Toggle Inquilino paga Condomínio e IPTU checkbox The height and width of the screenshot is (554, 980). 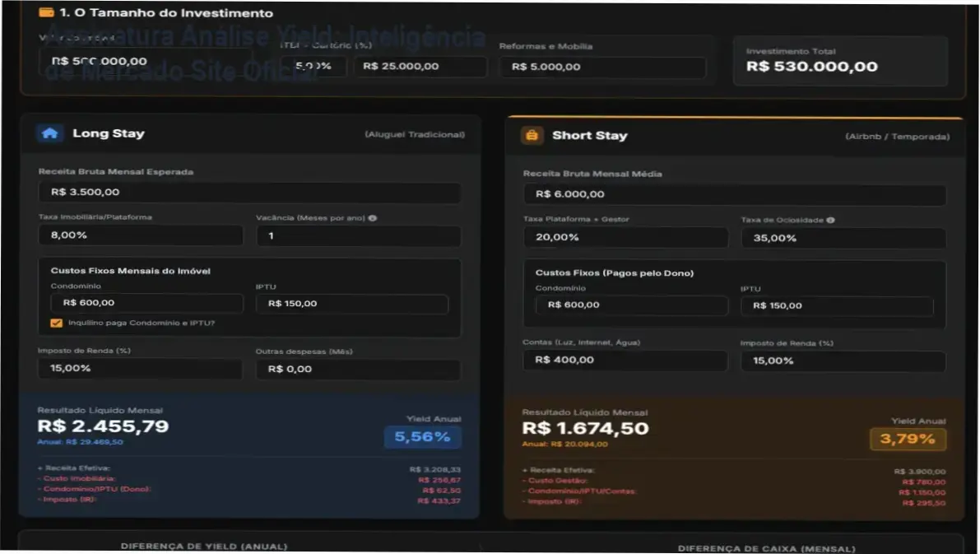[56, 324]
